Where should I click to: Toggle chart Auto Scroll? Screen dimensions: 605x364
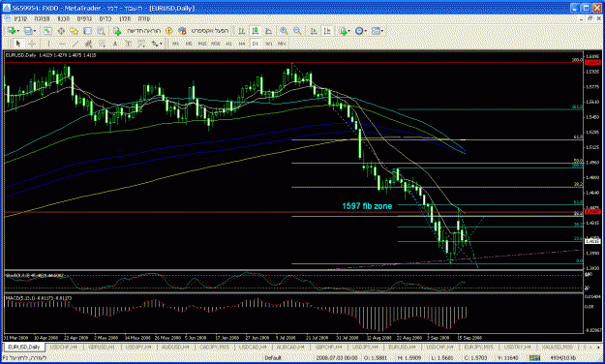pyautogui.click(x=314, y=31)
